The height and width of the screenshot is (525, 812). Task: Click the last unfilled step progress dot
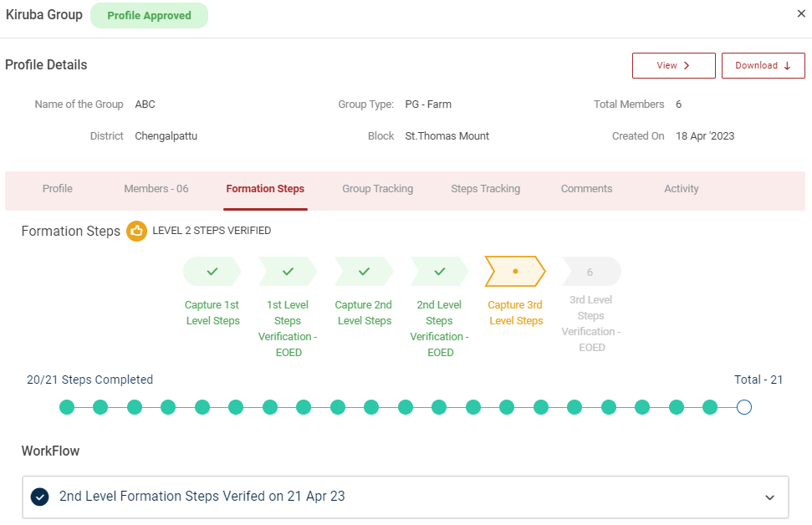coord(743,407)
